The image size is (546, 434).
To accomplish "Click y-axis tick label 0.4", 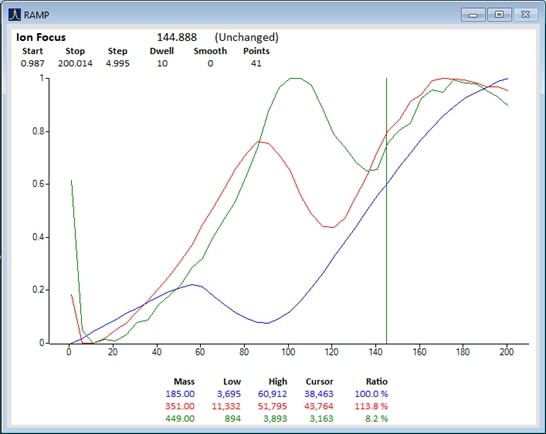I will 38,237.
